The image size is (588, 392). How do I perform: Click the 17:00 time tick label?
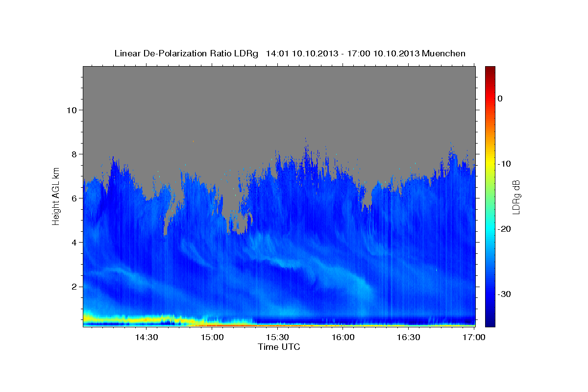474,337
